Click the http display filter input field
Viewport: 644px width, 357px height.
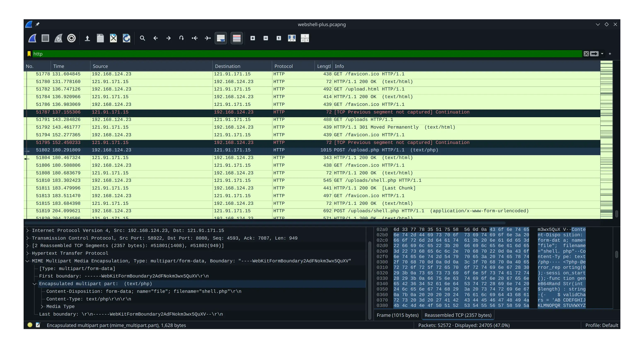(x=300, y=54)
